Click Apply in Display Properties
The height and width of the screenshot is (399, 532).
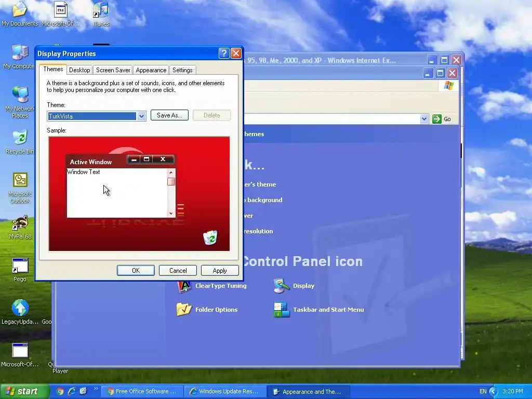click(x=220, y=270)
